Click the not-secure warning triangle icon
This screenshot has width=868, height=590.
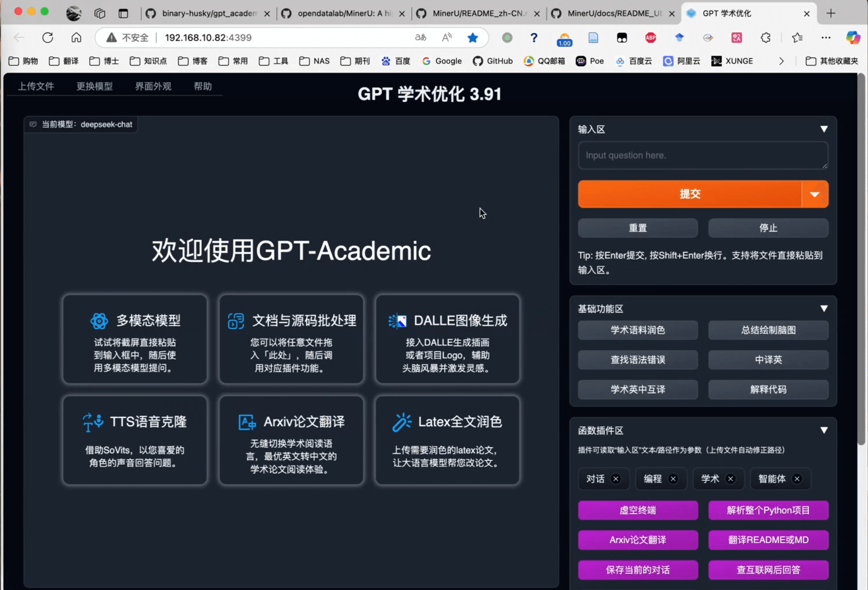111,37
